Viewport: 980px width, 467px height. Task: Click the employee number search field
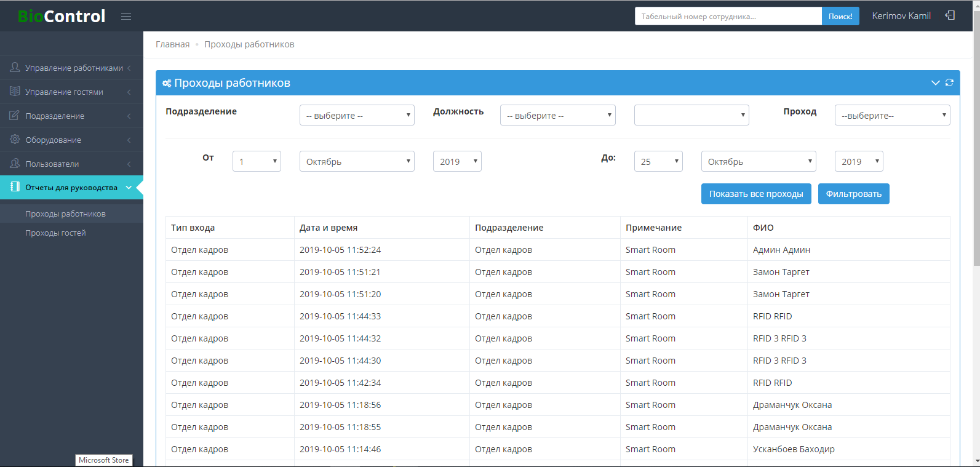click(x=728, y=16)
